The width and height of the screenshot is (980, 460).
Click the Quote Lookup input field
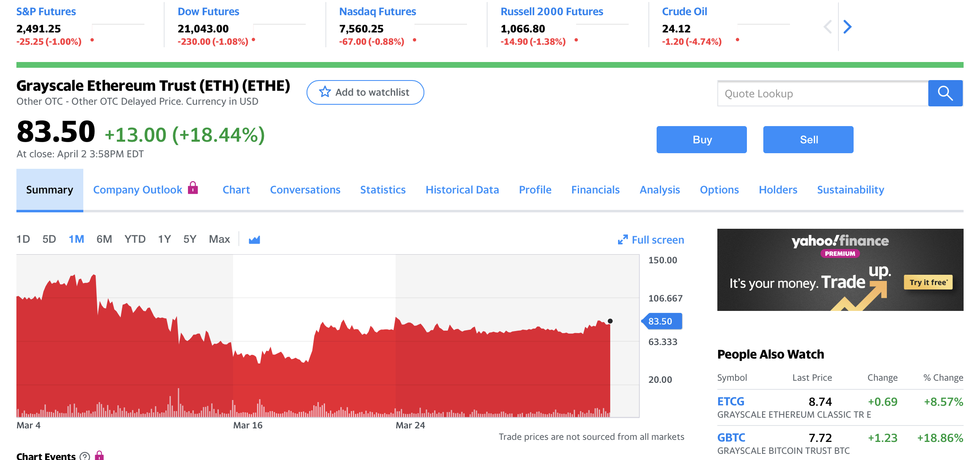(x=822, y=94)
